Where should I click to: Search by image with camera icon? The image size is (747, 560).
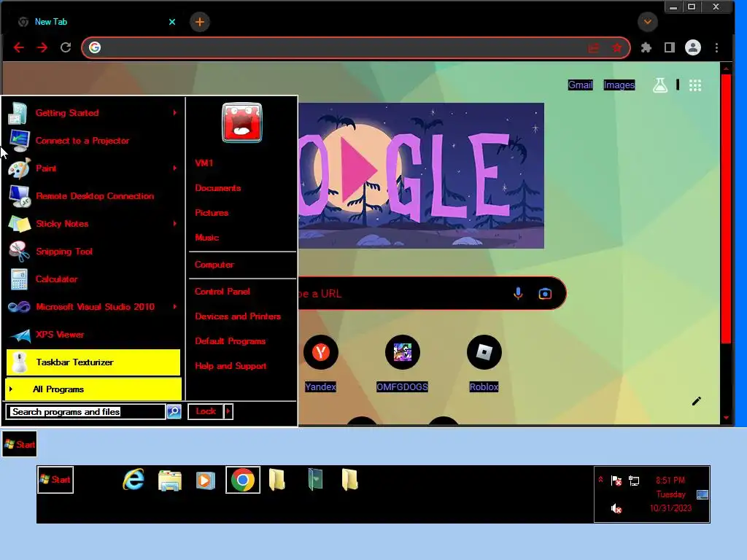[545, 293]
